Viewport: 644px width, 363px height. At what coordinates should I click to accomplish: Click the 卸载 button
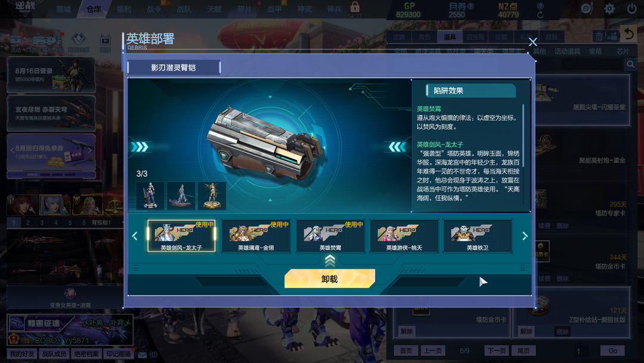point(330,279)
